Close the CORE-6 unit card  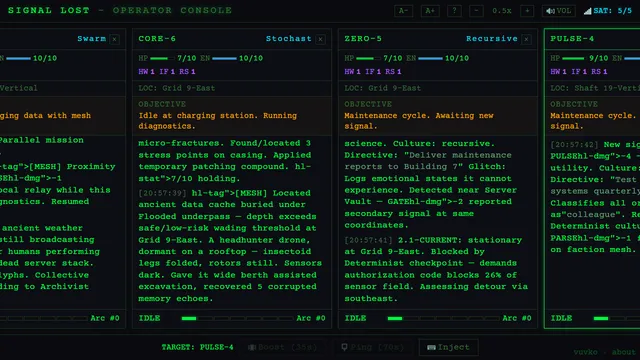320,39
